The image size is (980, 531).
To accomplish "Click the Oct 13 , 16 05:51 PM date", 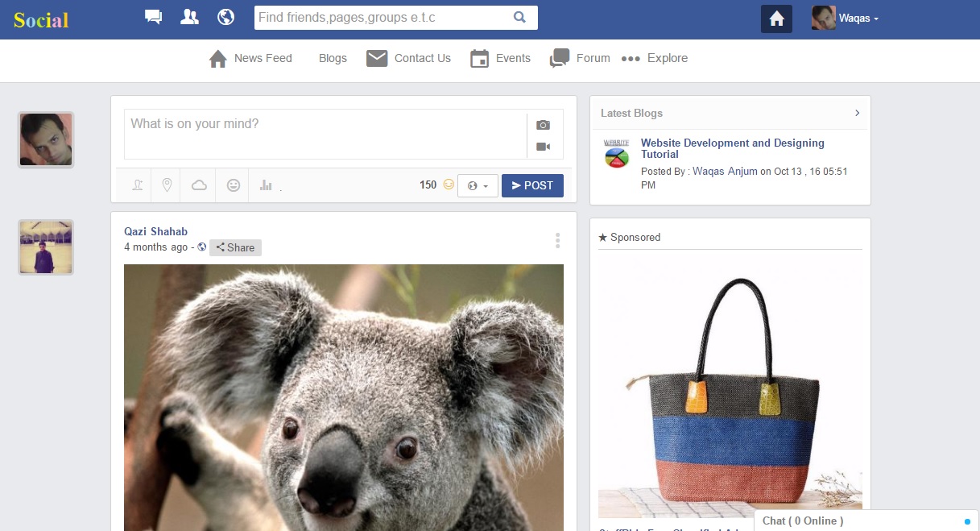I will click(744, 178).
